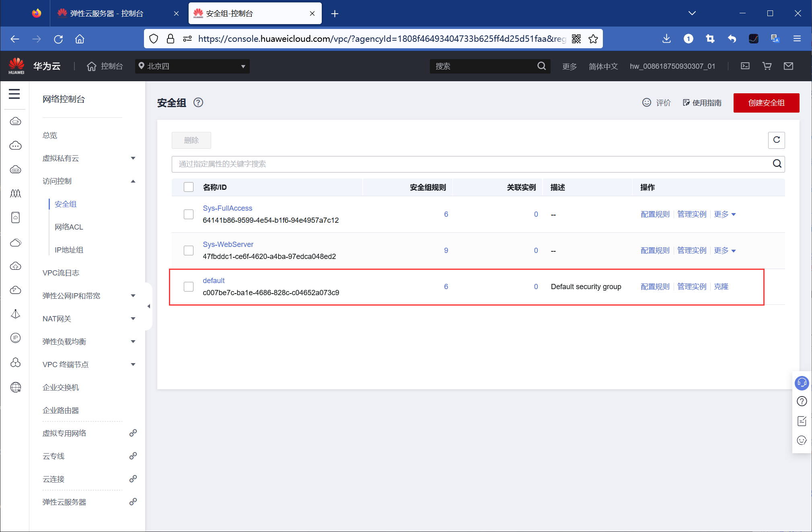Open the shopping cart icon

[x=767, y=66]
